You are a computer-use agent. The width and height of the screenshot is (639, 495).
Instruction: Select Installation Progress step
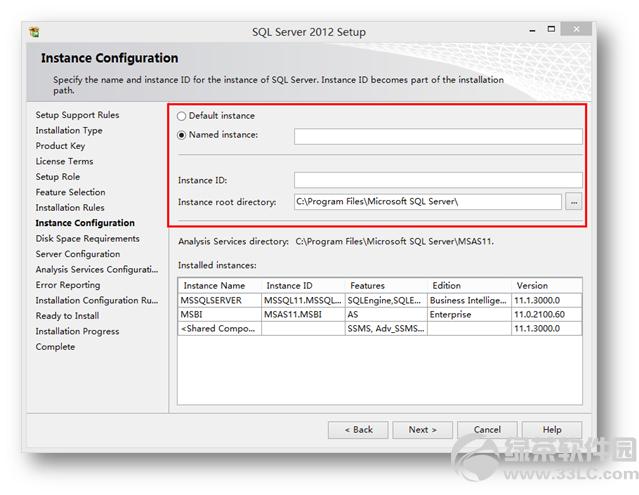(77, 332)
